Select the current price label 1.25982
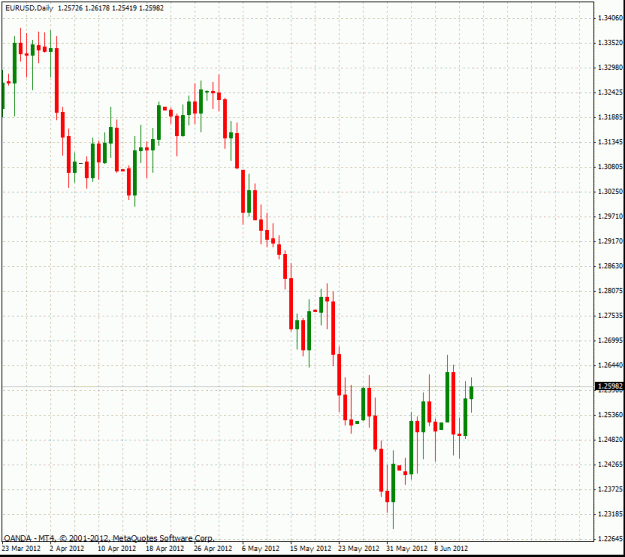The height and width of the screenshot is (557, 625). tap(610, 386)
